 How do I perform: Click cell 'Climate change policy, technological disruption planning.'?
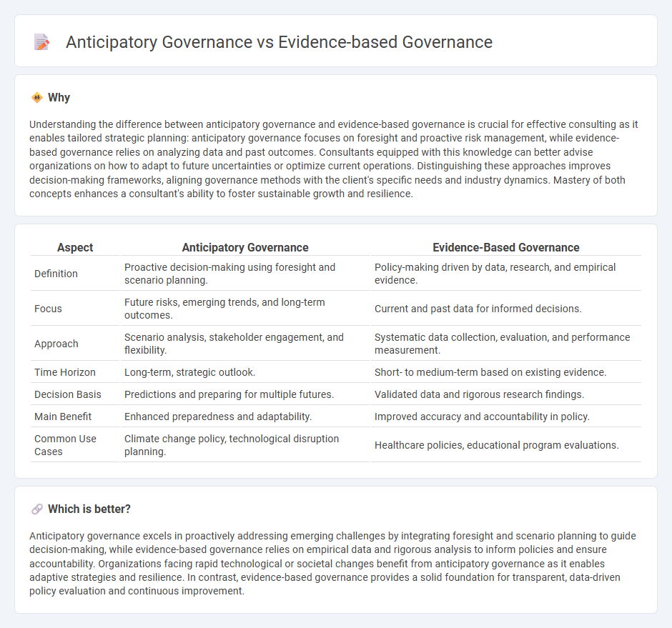click(x=245, y=445)
